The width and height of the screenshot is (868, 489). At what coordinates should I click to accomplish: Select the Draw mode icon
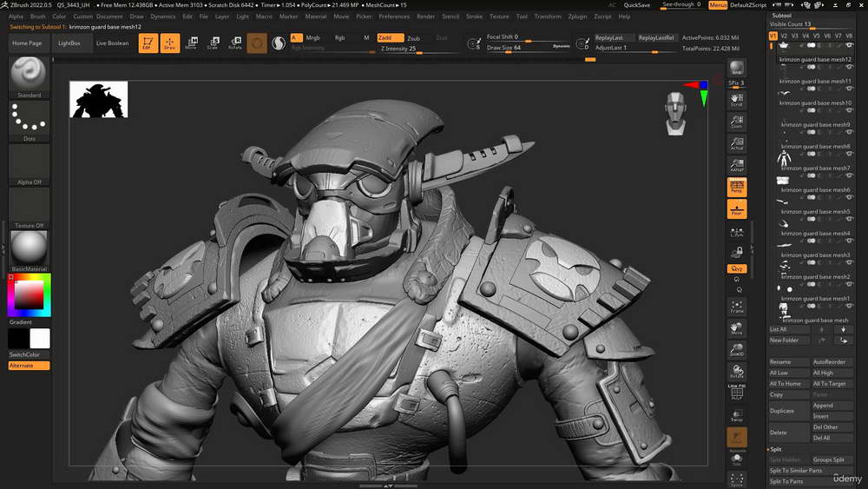[x=170, y=43]
